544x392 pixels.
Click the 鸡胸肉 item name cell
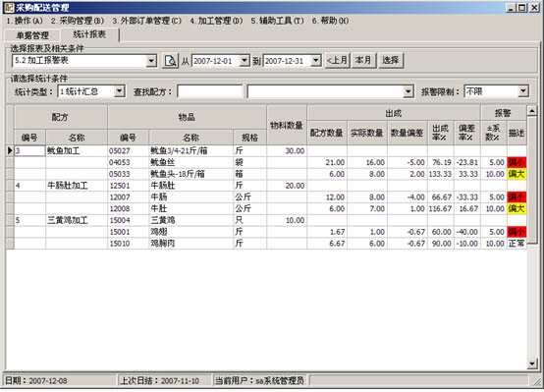coord(191,244)
